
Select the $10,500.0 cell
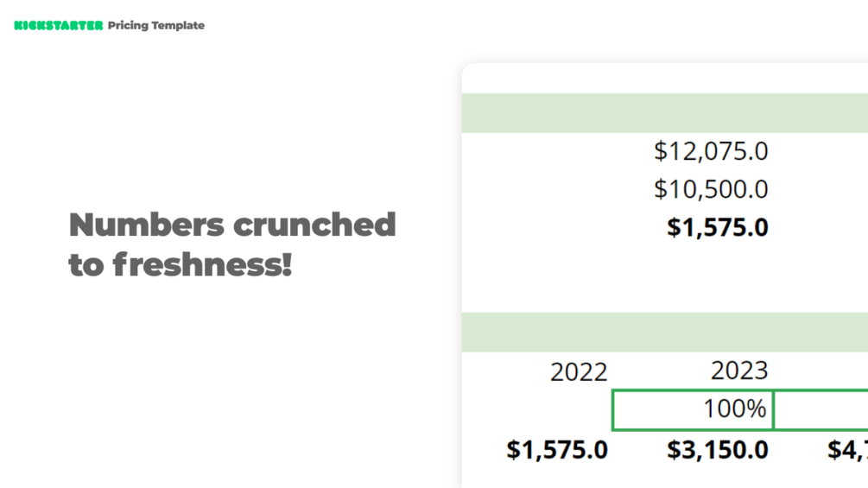click(x=711, y=189)
